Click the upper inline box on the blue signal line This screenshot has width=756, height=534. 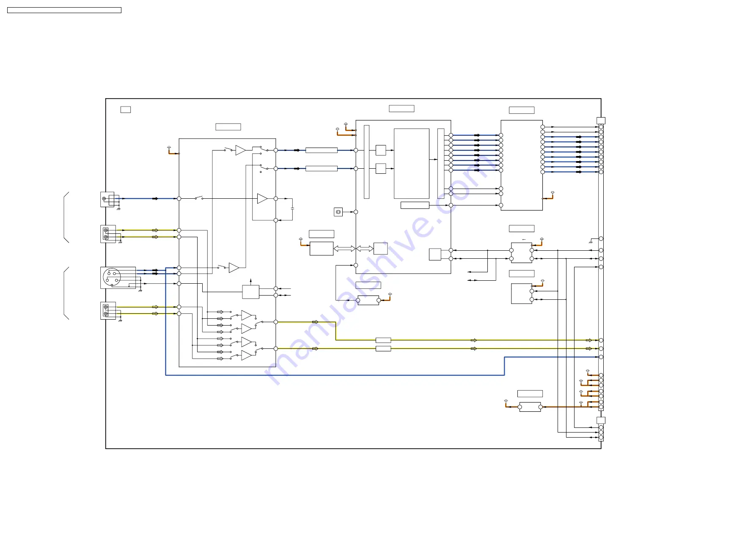pos(322,150)
